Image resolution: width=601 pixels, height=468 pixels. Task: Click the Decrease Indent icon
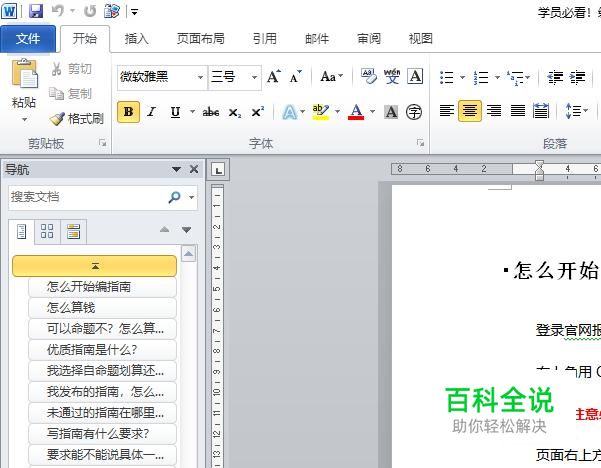pyautogui.click(x=555, y=77)
